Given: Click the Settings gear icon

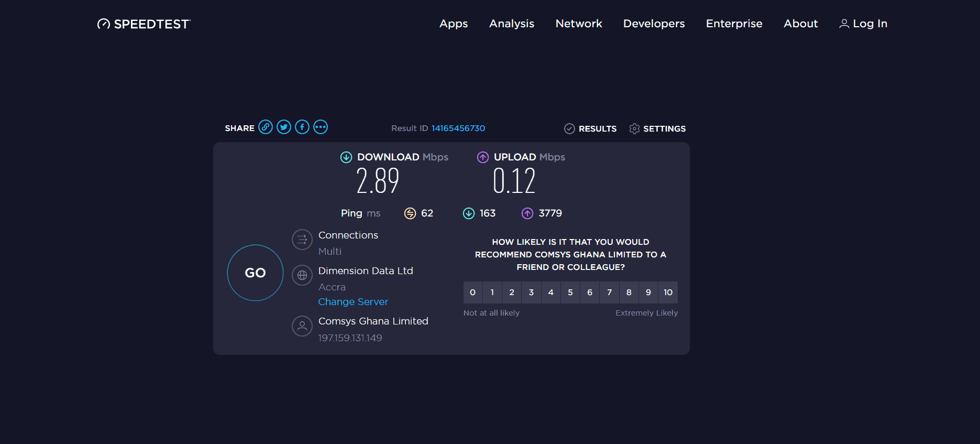Looking at the screenshot, I should (634, 129).
